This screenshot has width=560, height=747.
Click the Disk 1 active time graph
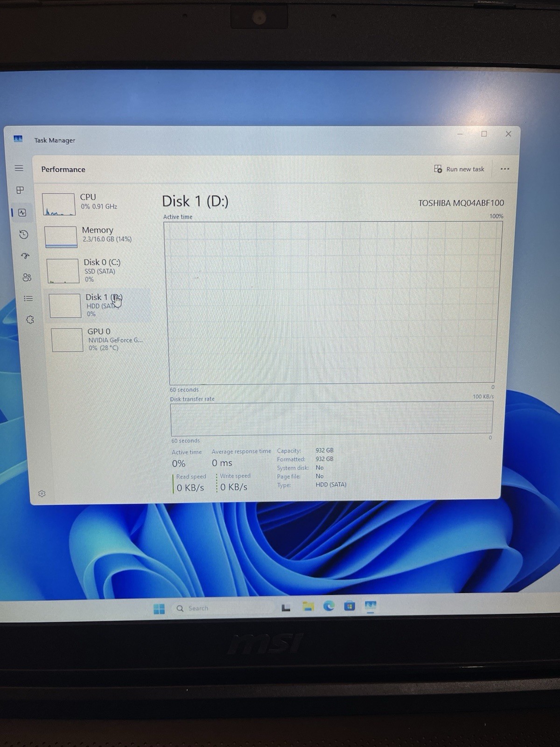pos(332,303)
